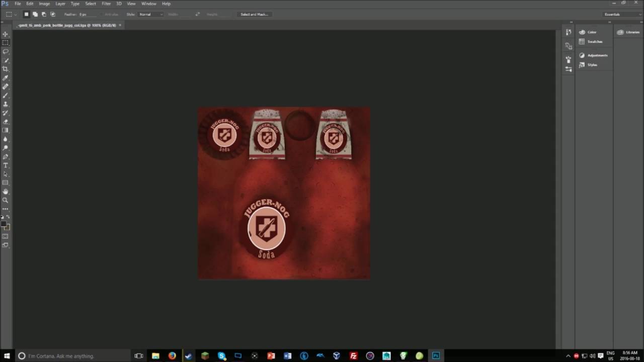Toggle Quick Mask mode

click(x=6, y=236)
